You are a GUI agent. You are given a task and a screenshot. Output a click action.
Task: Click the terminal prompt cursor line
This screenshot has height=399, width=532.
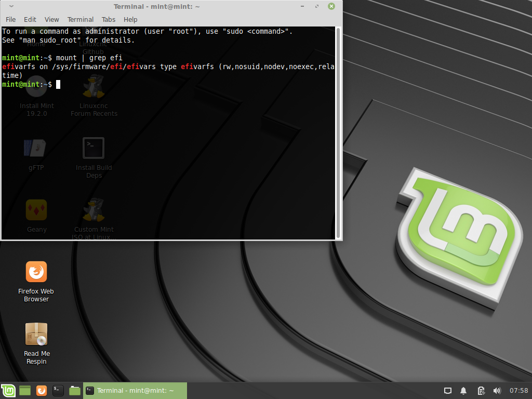tap(31, 84)
